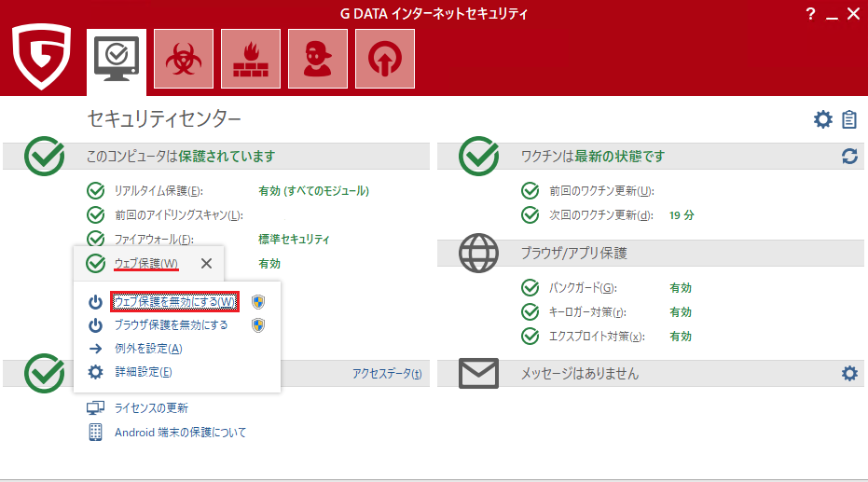Screen dimensions: 868x482
Task: Open 前回のワクチン更新(U) options
Action: tap(601, 191)
